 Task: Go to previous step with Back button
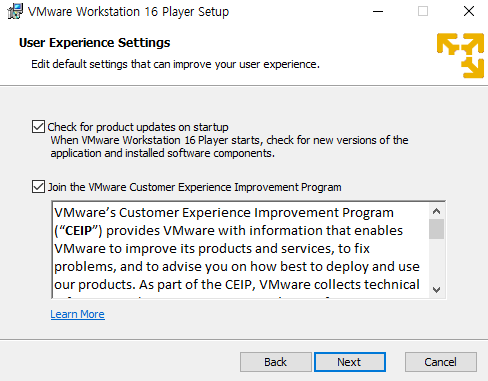coord(276,362)
